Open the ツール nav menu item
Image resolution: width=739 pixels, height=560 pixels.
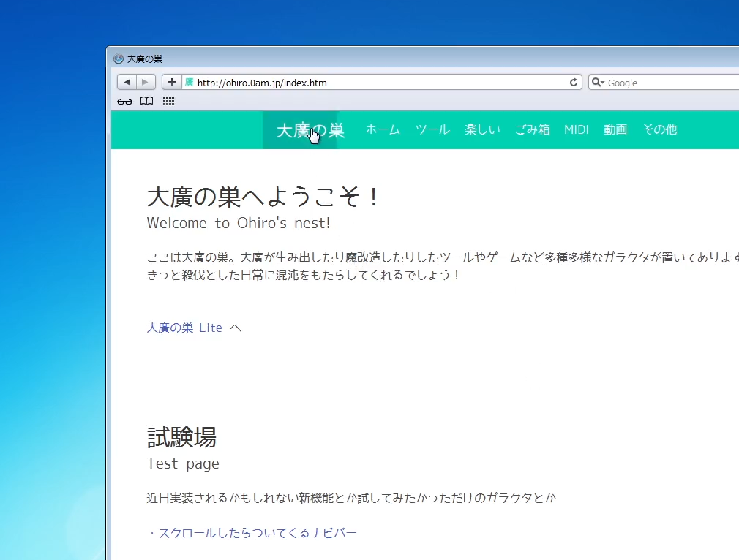point(432,130)
